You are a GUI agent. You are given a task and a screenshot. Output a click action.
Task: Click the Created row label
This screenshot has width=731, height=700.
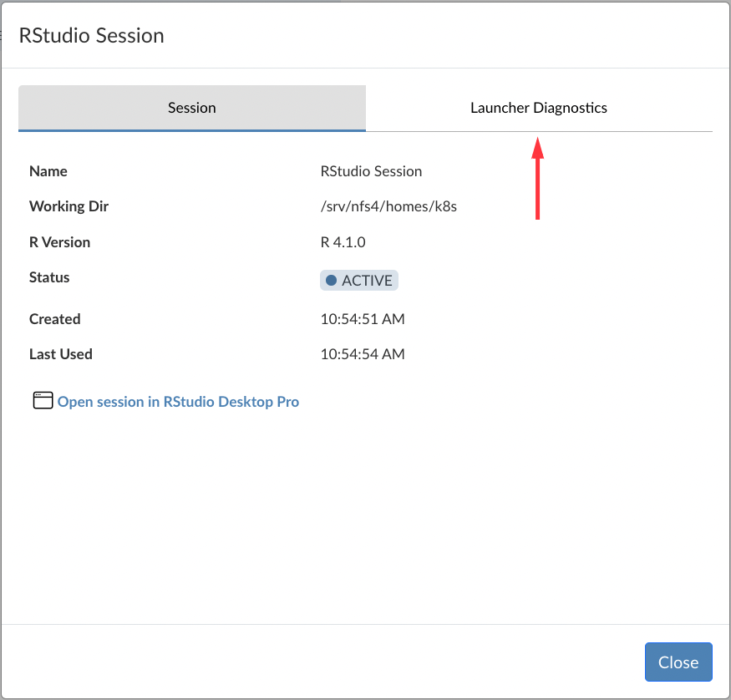54,318
